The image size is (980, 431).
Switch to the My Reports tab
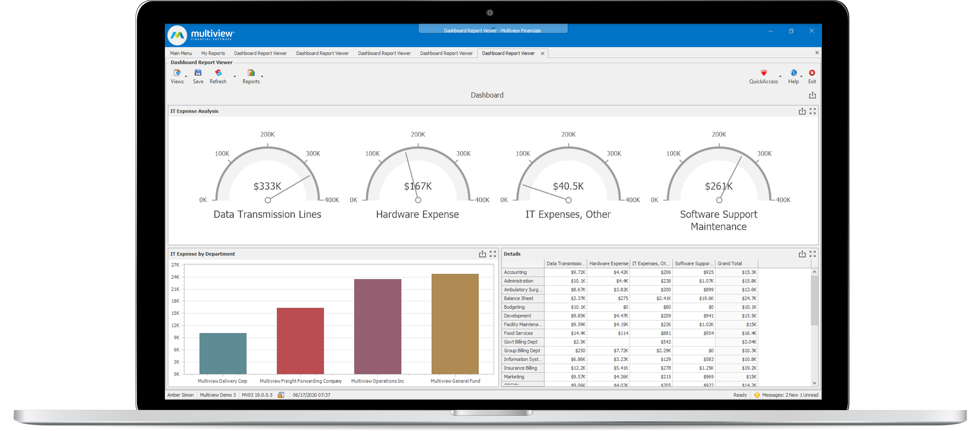[213, 53]
